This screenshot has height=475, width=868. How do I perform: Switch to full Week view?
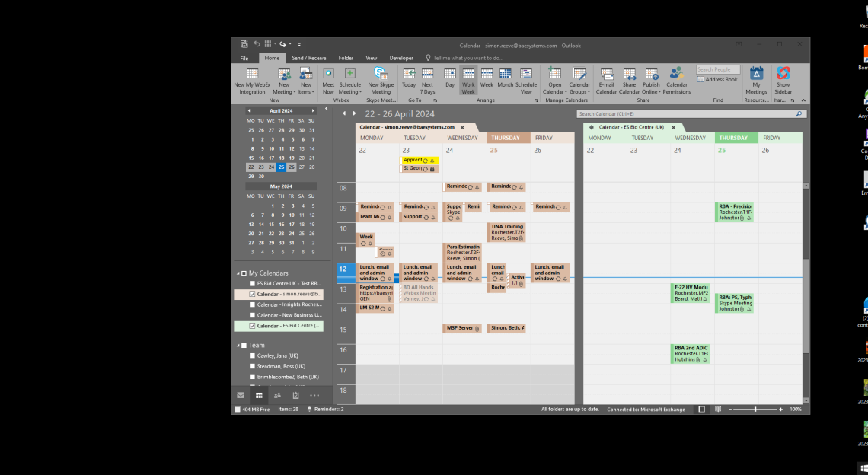pos(487,78)
